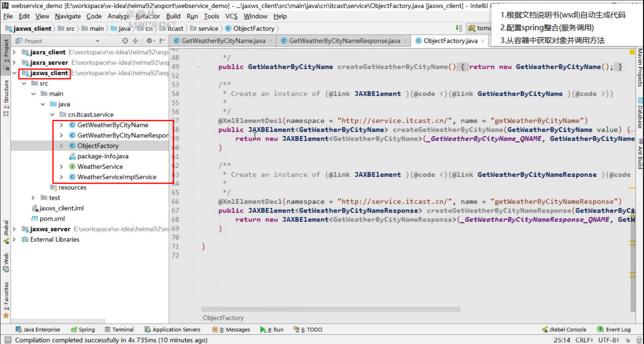
Task: Expand the jaxrs_server module
Action: click(x=14, y=63)
